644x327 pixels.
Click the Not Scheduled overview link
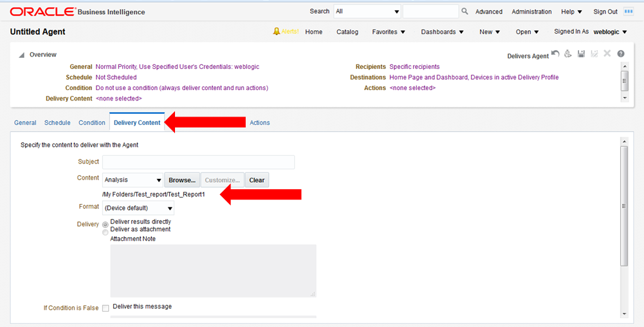tap(116, 77)
